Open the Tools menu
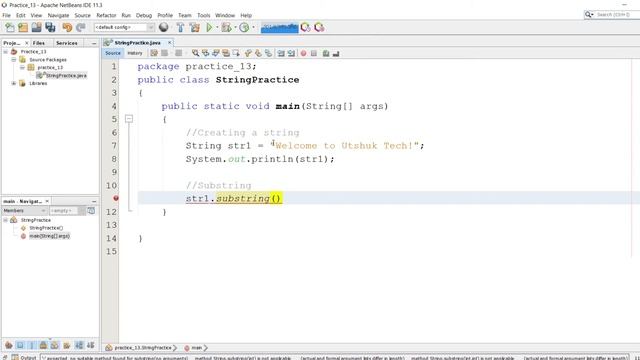 click(x=204, y=15)
